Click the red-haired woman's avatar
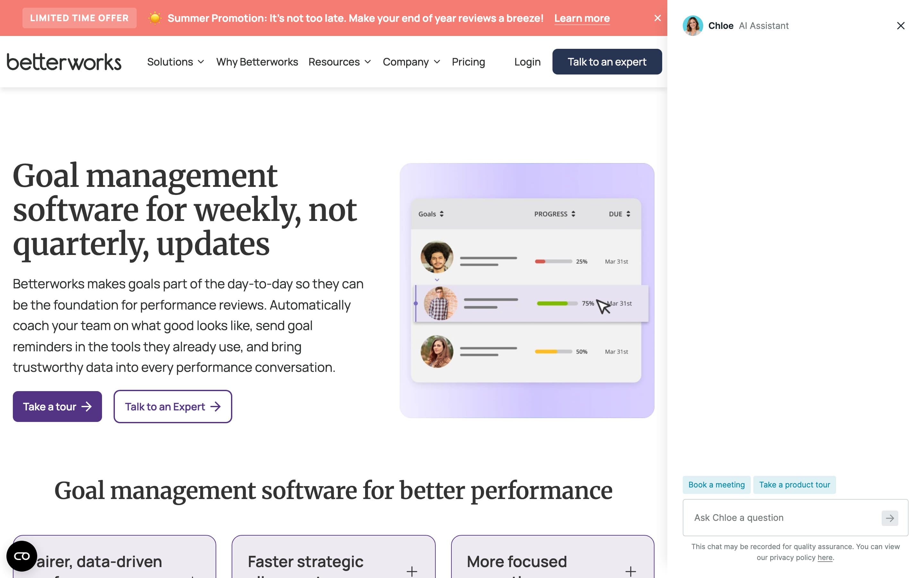The width and height of the screenshot is (924, 578). point(437,352)
